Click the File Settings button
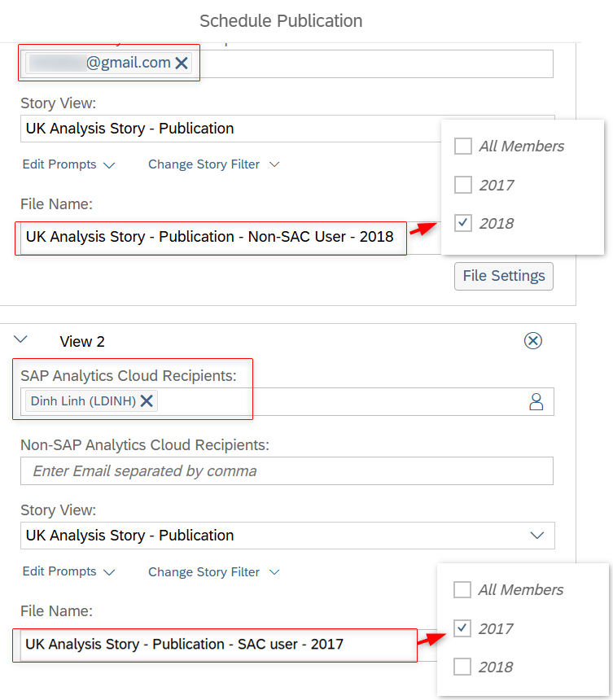Screen dimensions: 613x700 click(x=504, y=277)
